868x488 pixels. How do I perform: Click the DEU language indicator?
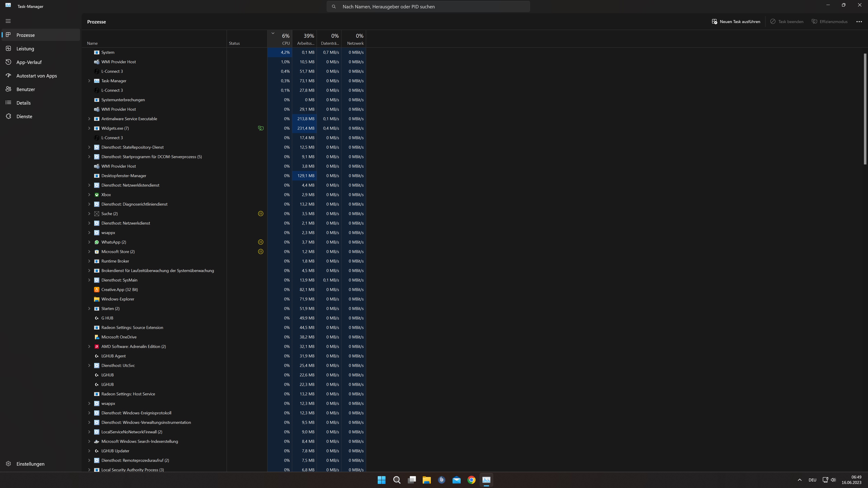coord(812,480)
